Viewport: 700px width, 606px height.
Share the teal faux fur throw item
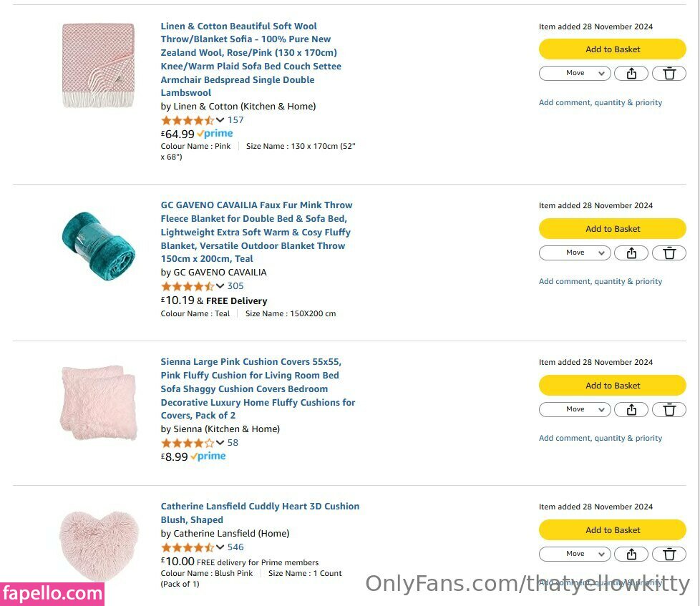[631, 253]
